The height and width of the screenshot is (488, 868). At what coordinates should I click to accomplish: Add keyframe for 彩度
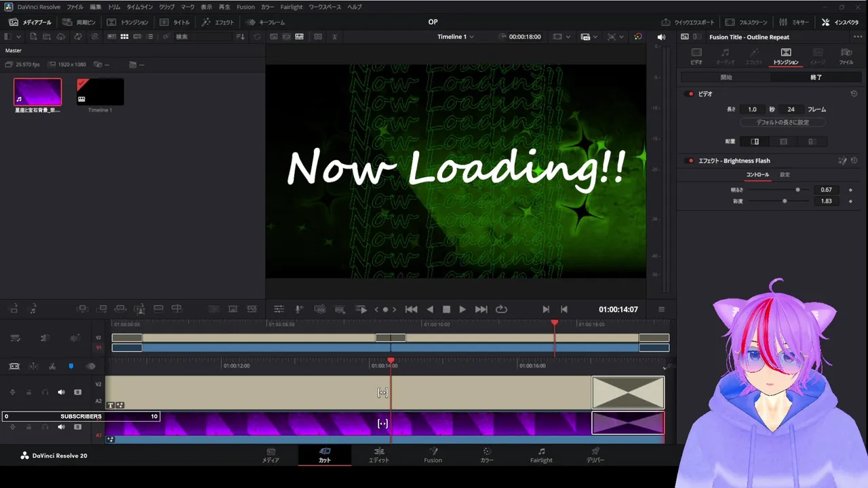tap(850, 201)
